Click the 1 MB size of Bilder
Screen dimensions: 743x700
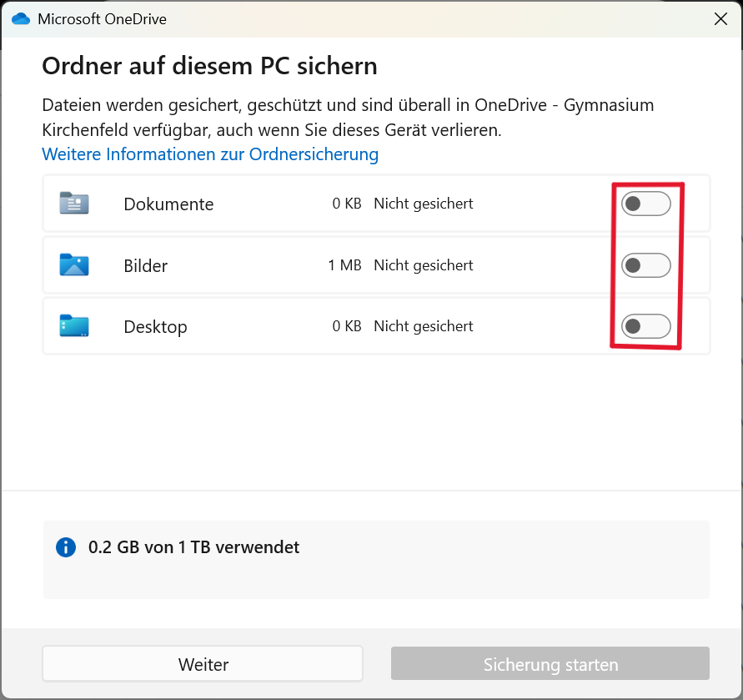click(344, 265)
